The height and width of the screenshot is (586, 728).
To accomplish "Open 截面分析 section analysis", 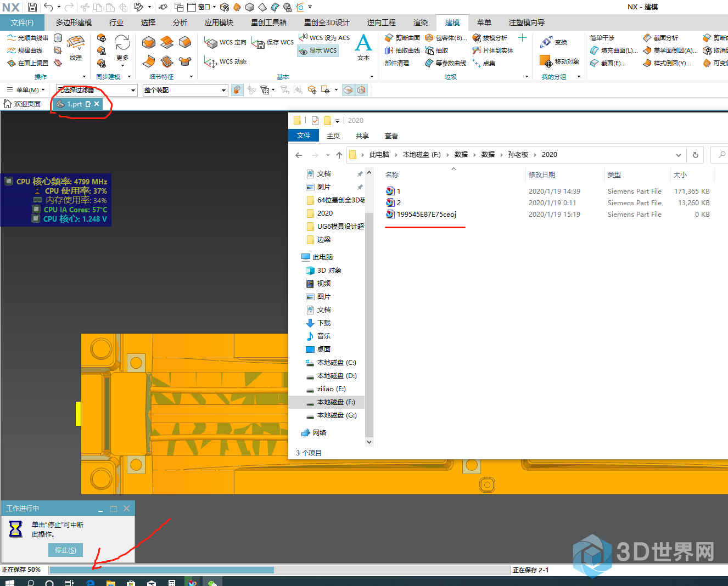I will [x=660, y=38].
